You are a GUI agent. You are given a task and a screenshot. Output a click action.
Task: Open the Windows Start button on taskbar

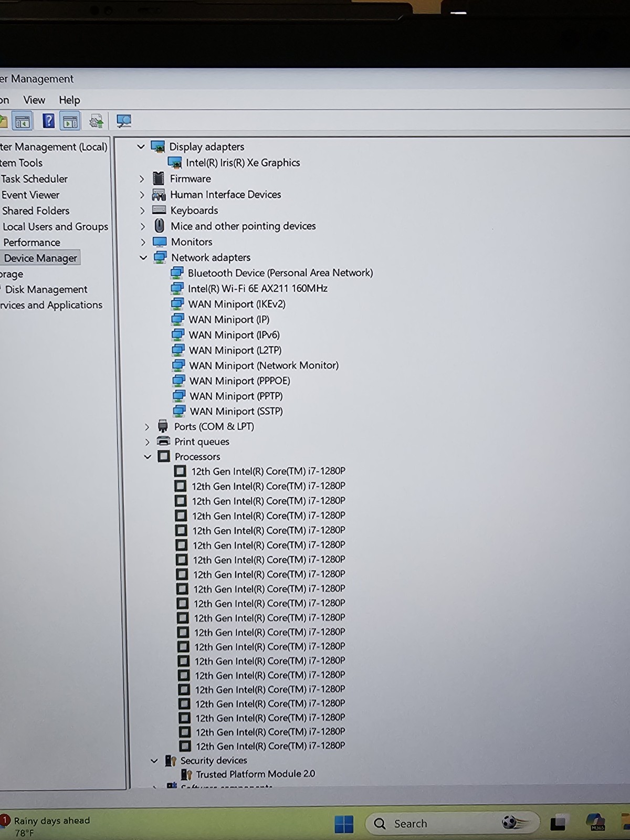coord(344,824)
